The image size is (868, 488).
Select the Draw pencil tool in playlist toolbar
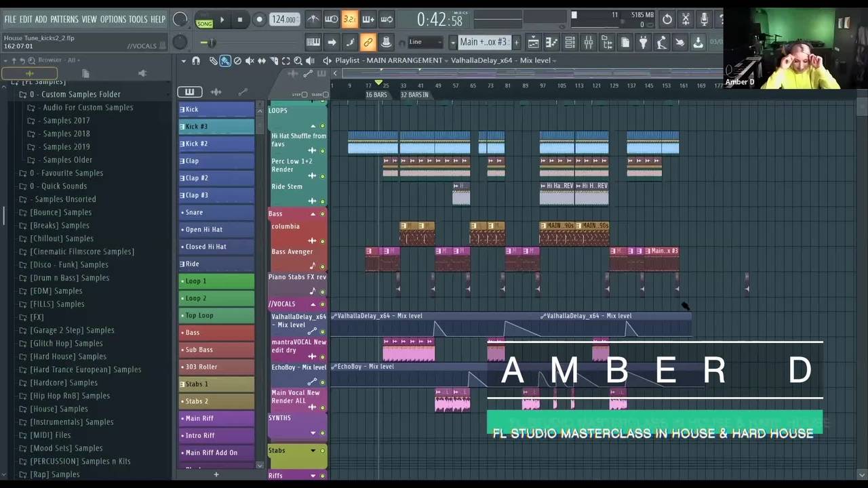213,61
